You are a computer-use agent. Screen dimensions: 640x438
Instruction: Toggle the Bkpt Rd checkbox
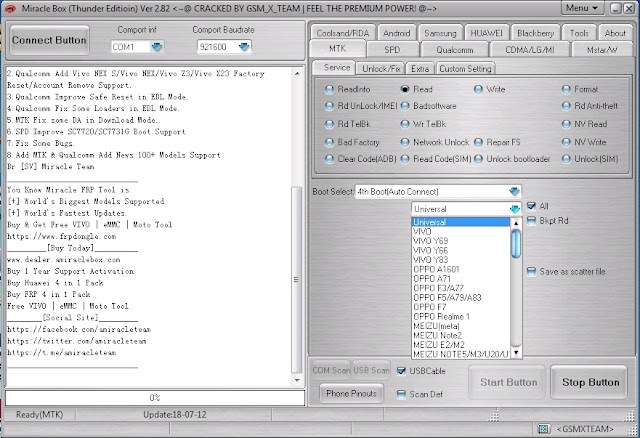[531, 221]
